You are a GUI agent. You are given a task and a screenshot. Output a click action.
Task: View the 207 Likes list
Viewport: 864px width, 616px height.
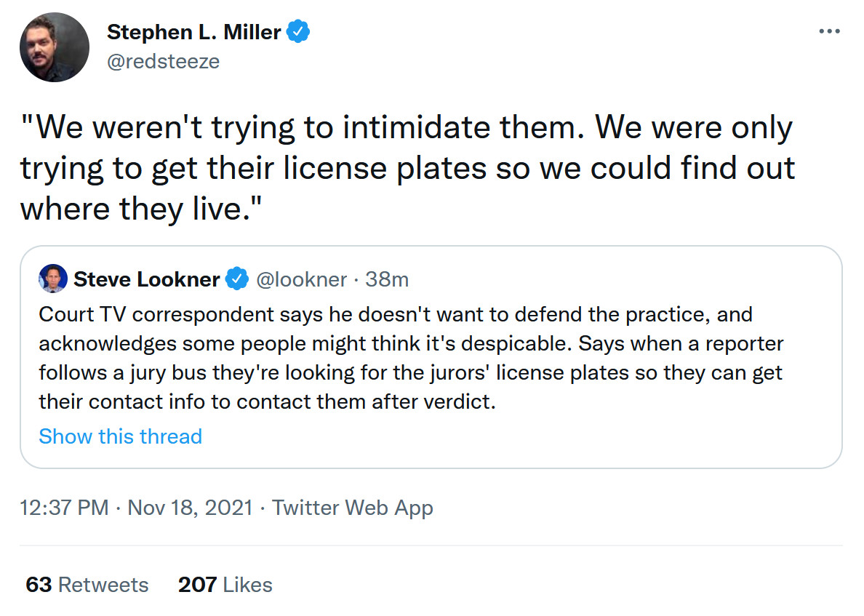pyautogui.click(x=225, y=585)
